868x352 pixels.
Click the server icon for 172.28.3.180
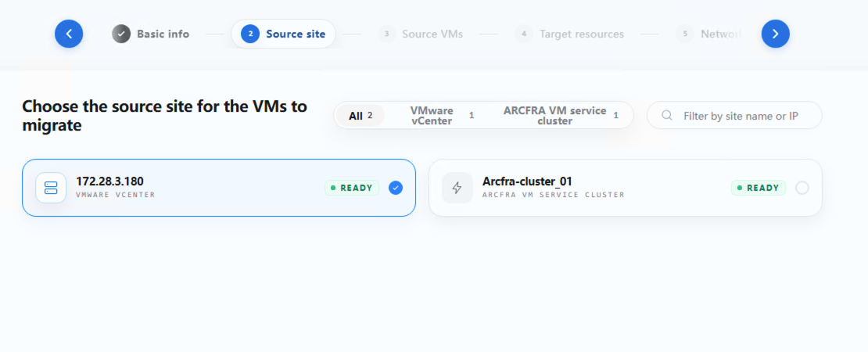pos(51,188)
